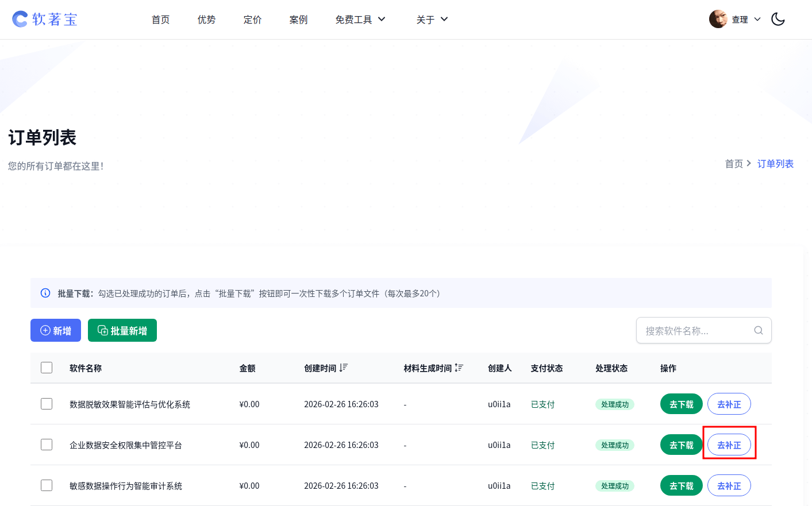Click the copy icon on 批量新增 button
Screen dimensions: 812x506
[102, 330]
